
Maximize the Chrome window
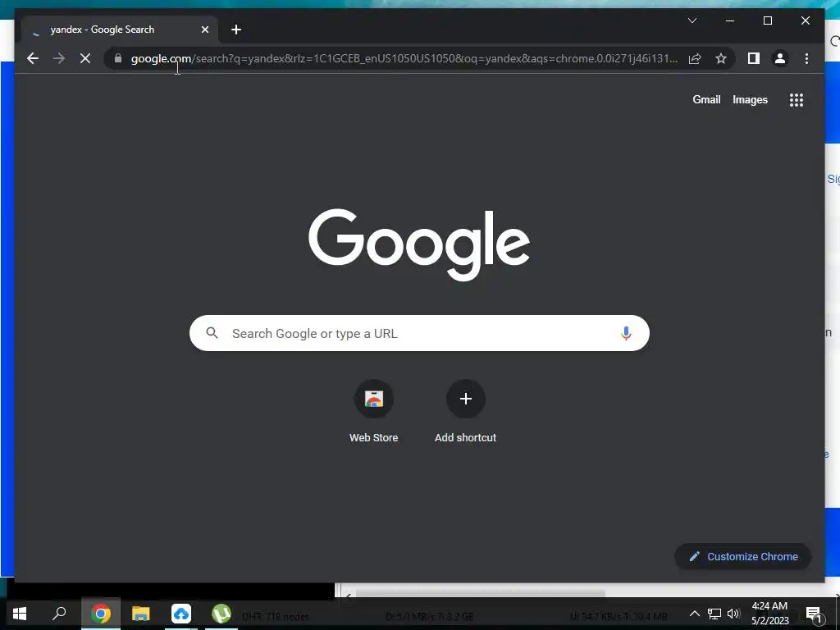(x=768, y=21)
